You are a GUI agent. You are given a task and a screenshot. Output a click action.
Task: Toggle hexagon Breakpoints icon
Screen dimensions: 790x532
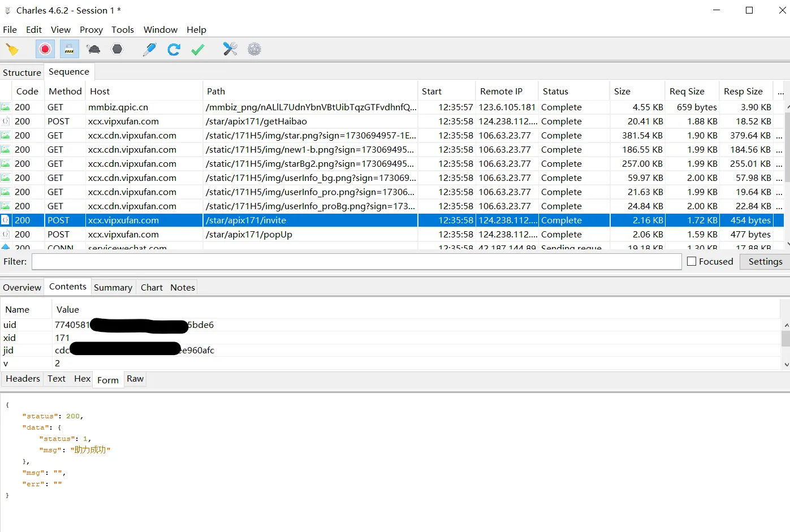tap(117, 49)
